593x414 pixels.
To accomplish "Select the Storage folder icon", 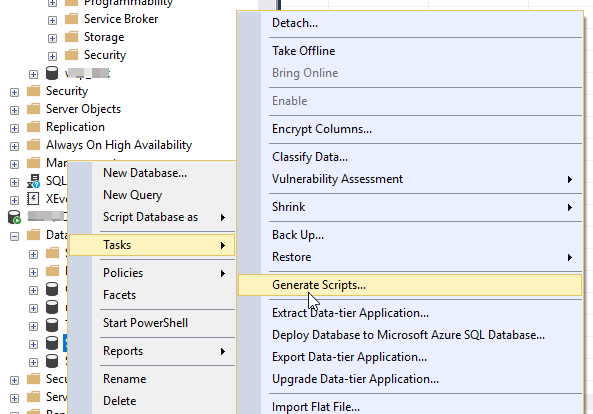I will [71, 37].
